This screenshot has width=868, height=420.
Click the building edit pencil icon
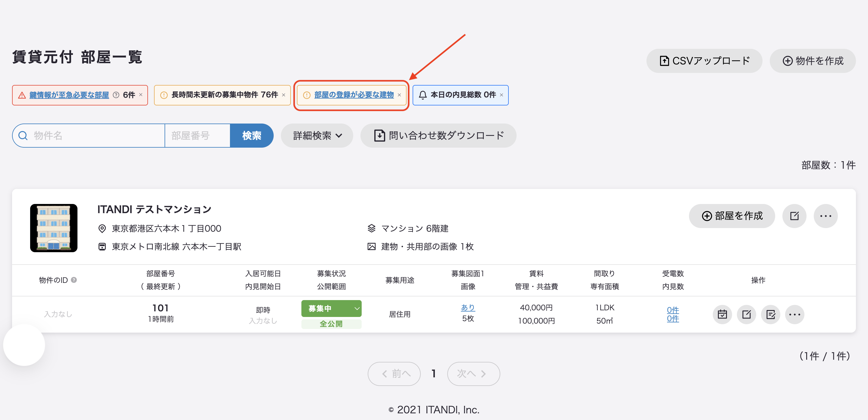point(794,216)
